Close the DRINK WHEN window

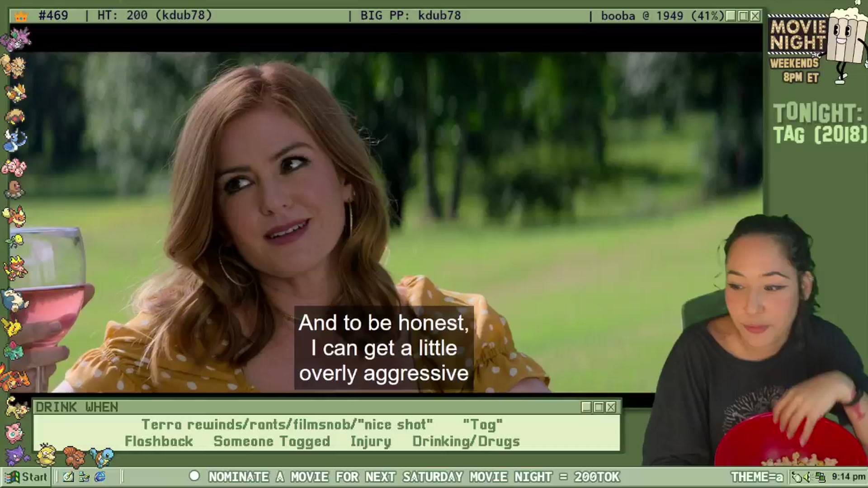(611, 407)
